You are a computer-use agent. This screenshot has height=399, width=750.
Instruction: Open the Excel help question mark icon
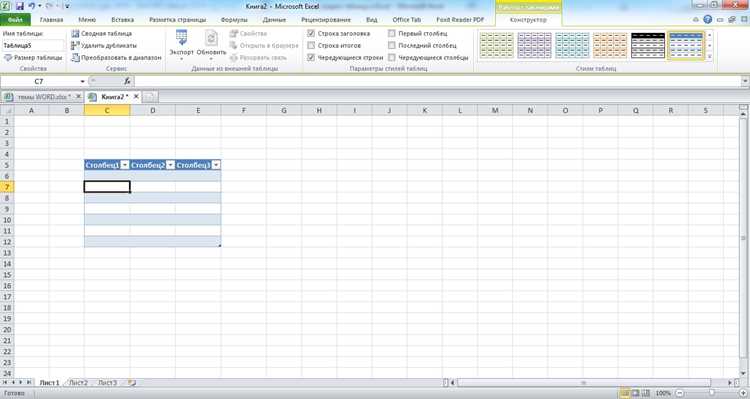click(707, 20)
